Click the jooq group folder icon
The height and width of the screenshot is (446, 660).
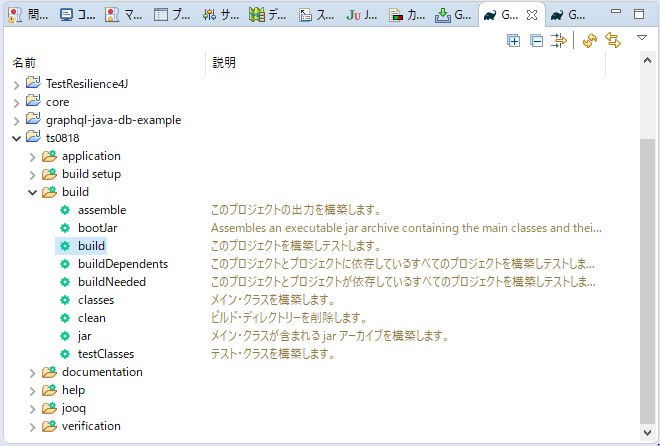click(x=49, y=408)
